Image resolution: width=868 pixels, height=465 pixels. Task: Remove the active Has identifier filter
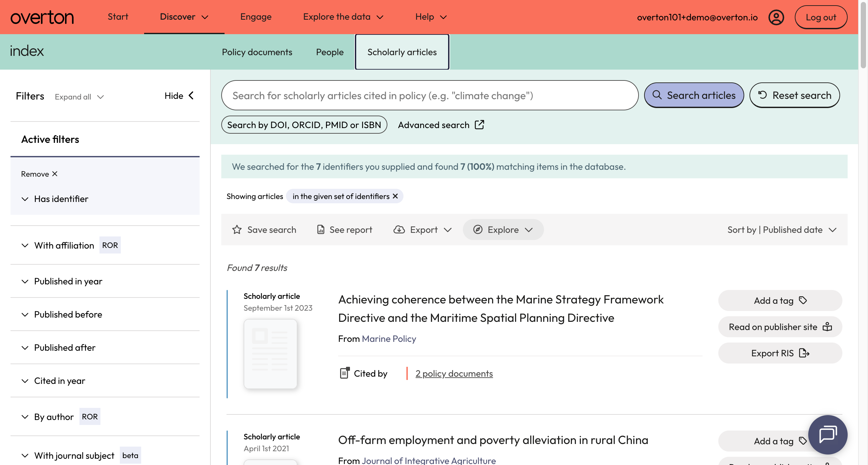pos(39,174)
